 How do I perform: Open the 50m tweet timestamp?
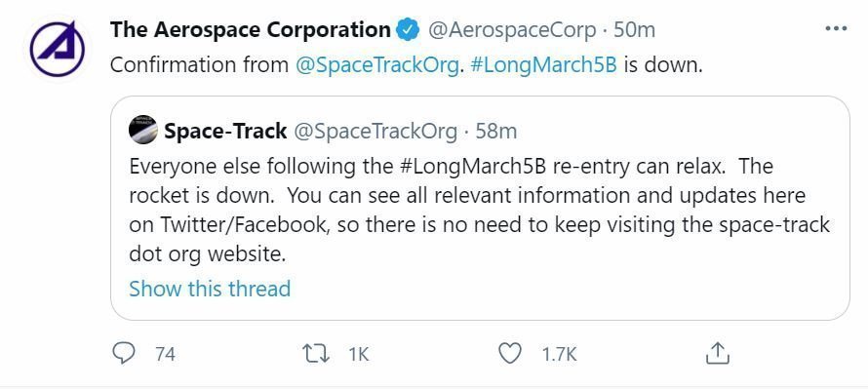point(634,30)
